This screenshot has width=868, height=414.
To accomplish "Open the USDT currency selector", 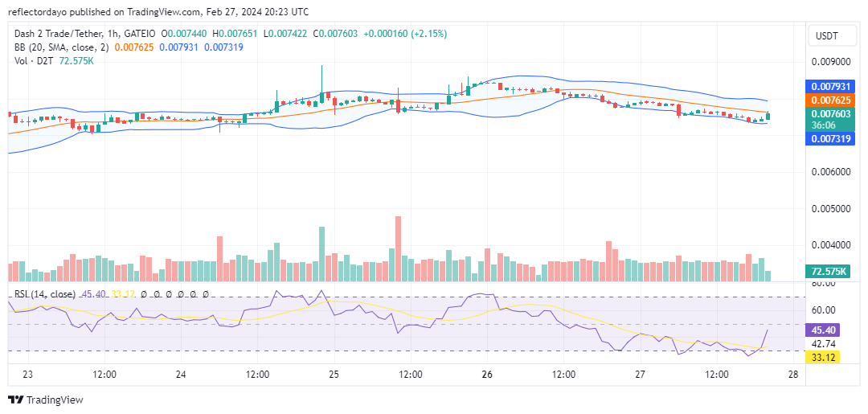I will (x=827, y=36).
